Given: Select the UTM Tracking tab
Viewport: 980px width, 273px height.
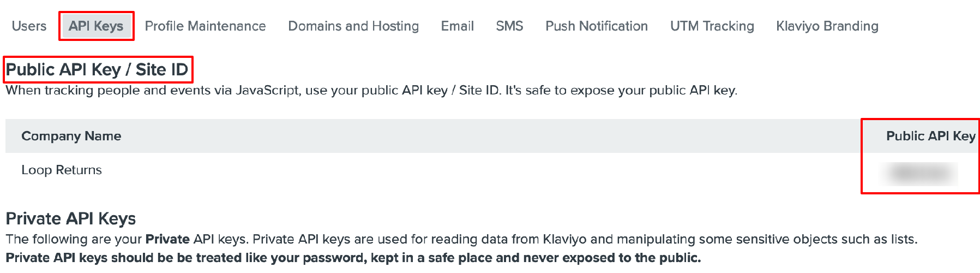Looking at the screenshot, I should pyautogui.click(x=712, y=26).
